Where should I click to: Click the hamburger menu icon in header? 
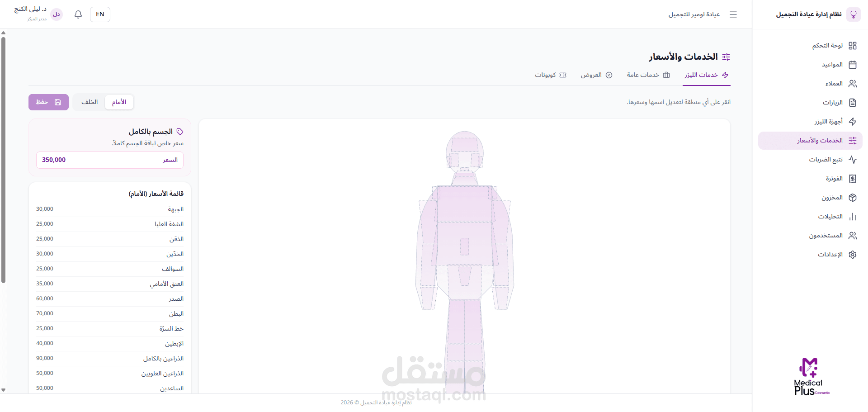pos(733,14)
